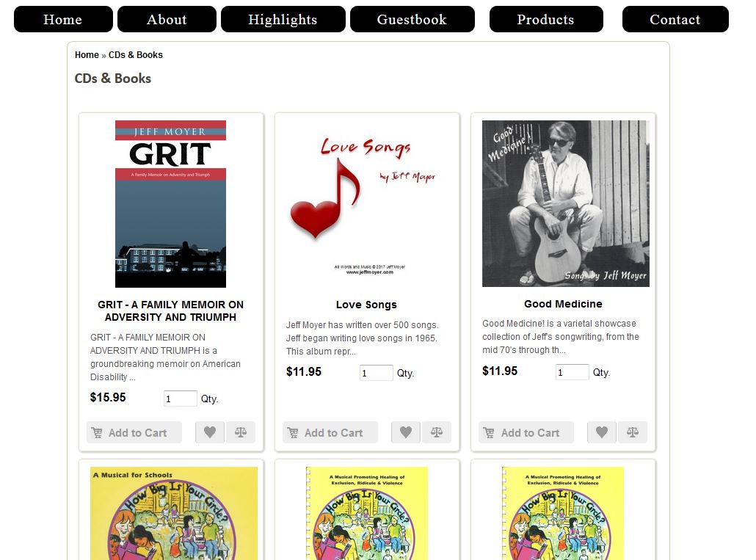Image resolution: width=756 pixels, height=560 pixels.
Task: Select the Products menu item
Action: point(546,19)
